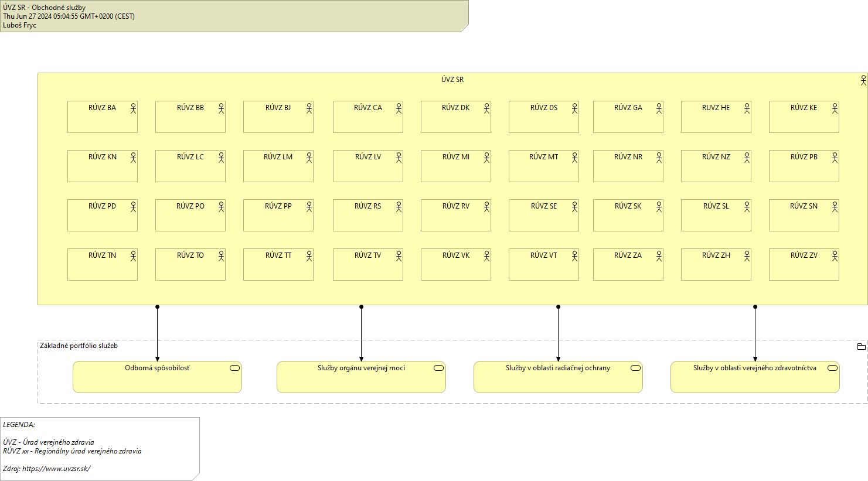Select the RÚVZ SL actor box
The width and height of the screenshot is (868, 481).
pos(716,216)
